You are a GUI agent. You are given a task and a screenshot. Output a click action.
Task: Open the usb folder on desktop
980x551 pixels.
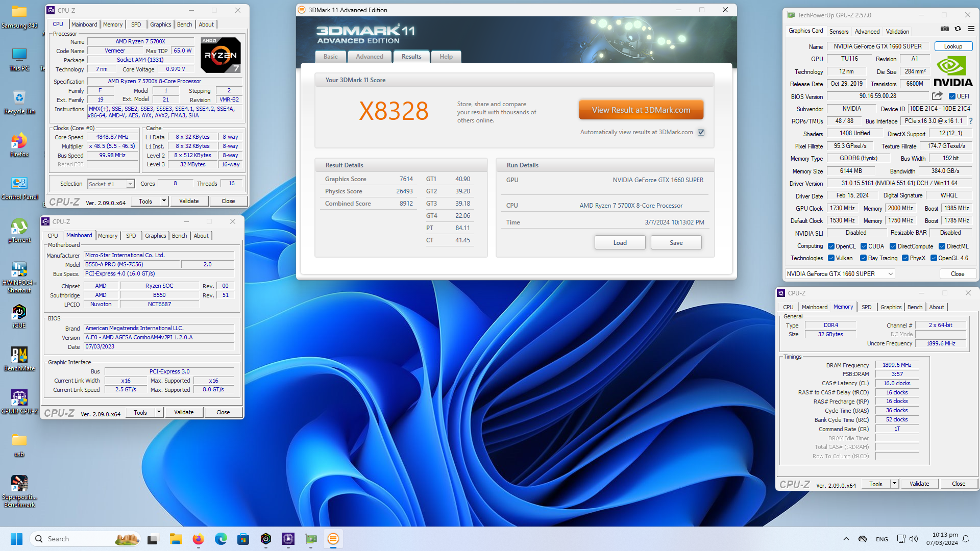(x=19, y=445)
